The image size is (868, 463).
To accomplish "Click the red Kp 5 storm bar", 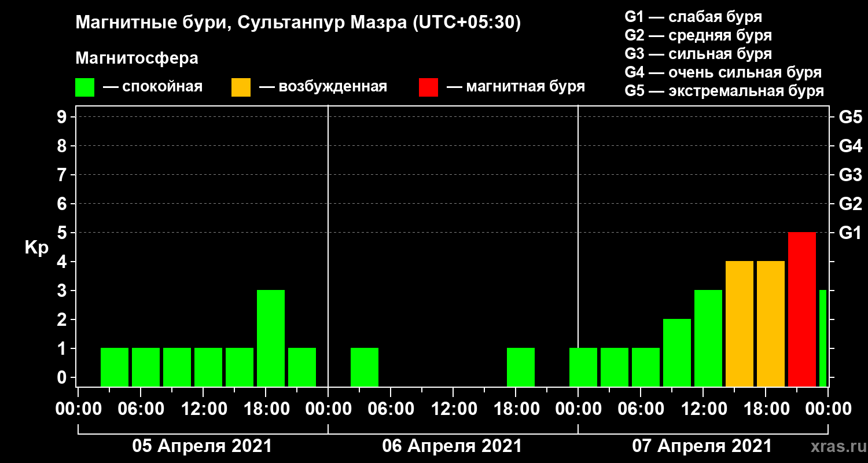I will [x=802, y=309].
